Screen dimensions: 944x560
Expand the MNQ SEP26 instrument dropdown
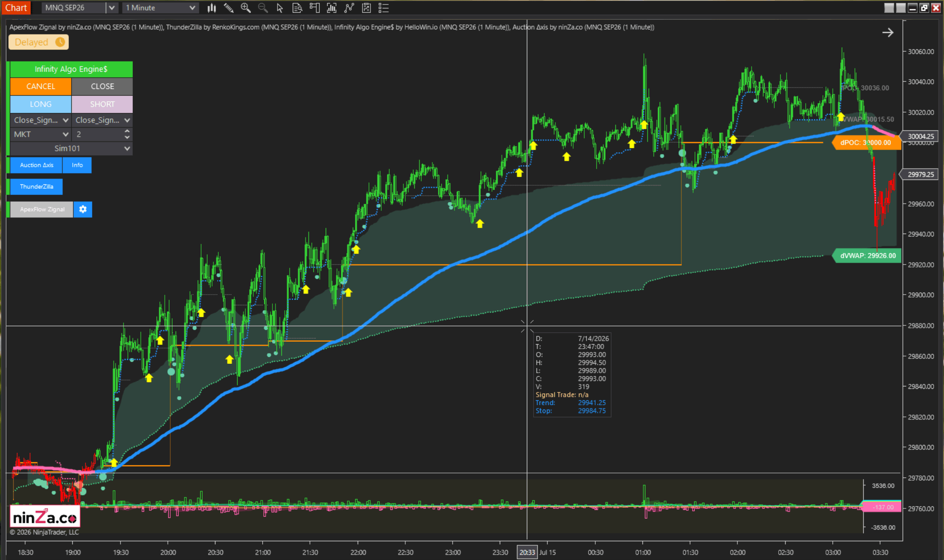click(x=112, y=8)
